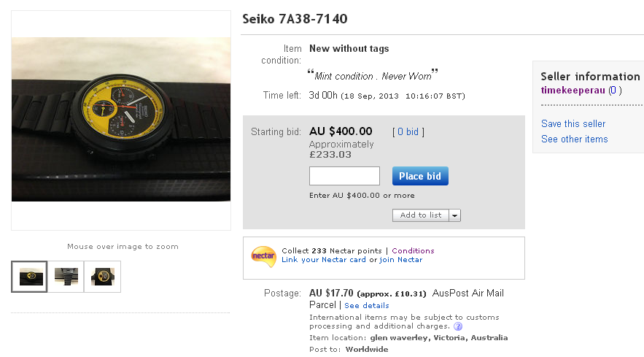Viewport: 644px width, 357px height.
Task: Click the Link your Nectar card link
Action: (324, 260)
